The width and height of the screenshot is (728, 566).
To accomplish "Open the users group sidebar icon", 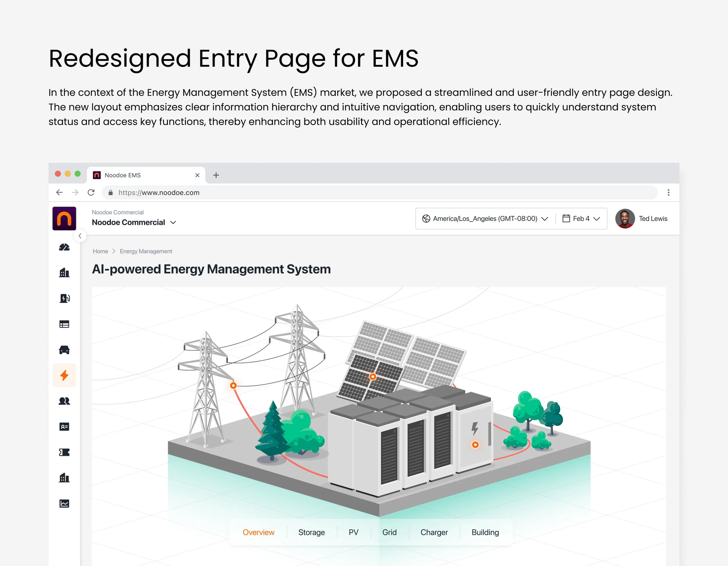I will tap(64, 401).
